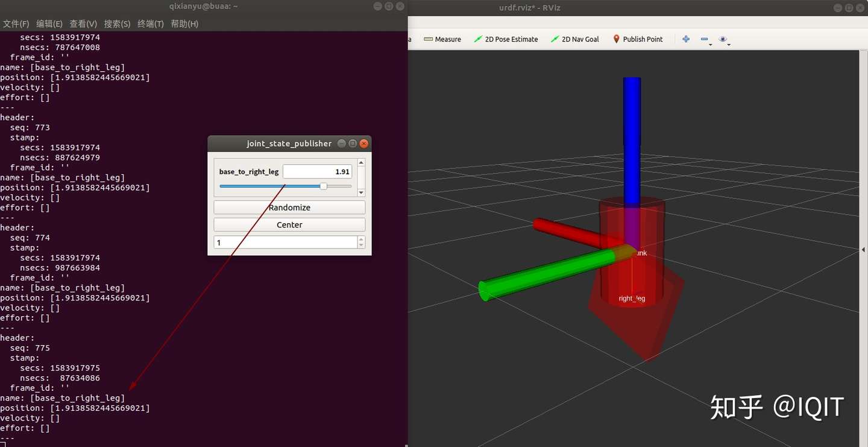Click the Center button

pyautogui.click(x=289, y=224)
